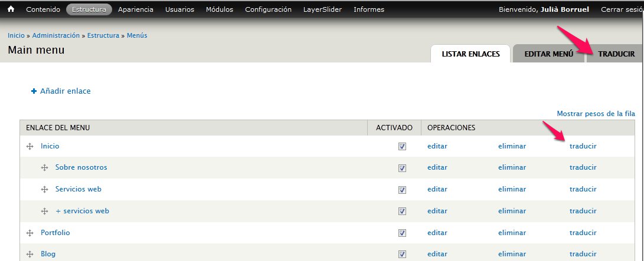This screenshot has height=261, width=644.
Task: Click the drag handle beside Inicio
Action: [x=30, y=146]
